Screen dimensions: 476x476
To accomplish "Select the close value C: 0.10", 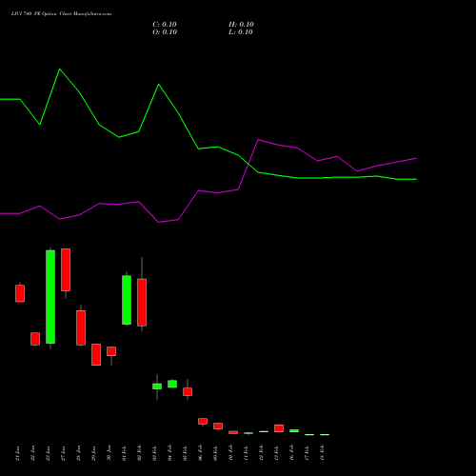I will pos(165,25).
